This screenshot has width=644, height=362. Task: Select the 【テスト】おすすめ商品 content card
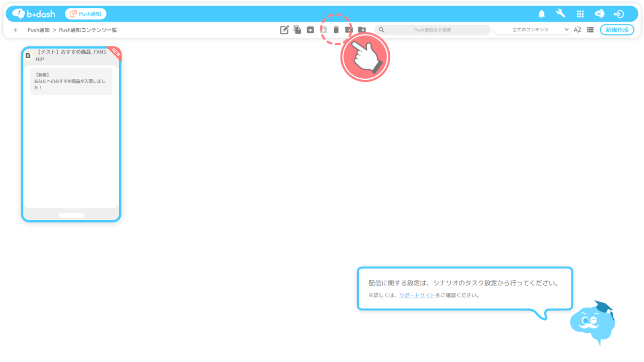tap(71, 134)
